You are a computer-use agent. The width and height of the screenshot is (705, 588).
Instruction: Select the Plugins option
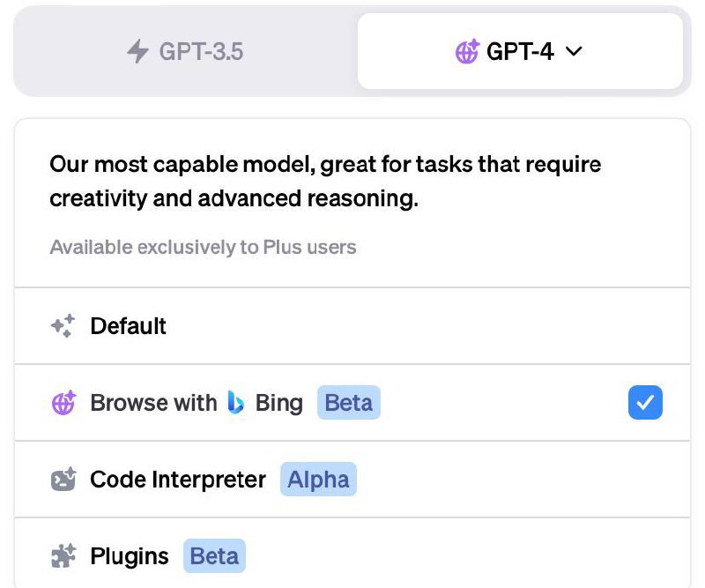[x=130, y=556]
